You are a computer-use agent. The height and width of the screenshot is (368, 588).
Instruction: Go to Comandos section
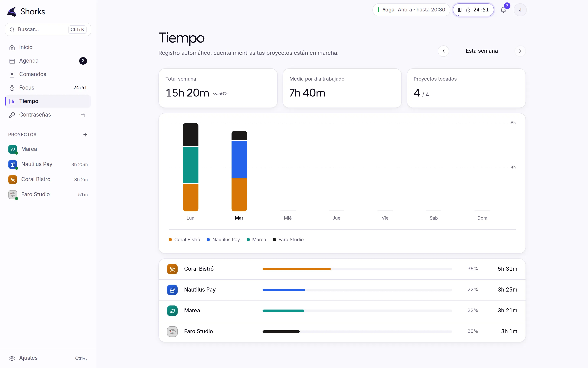pyautogui.click(x=48, y=74)
